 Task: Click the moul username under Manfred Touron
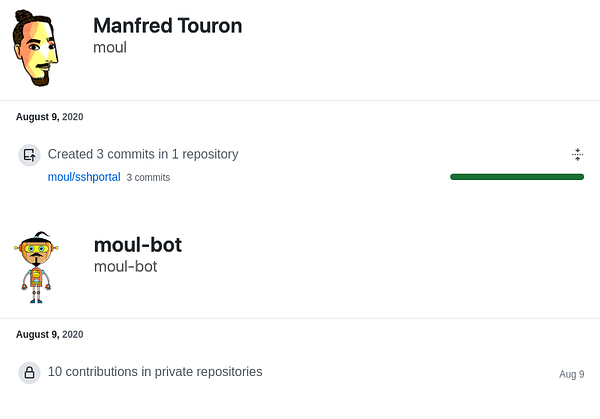(x=110, y=47)
